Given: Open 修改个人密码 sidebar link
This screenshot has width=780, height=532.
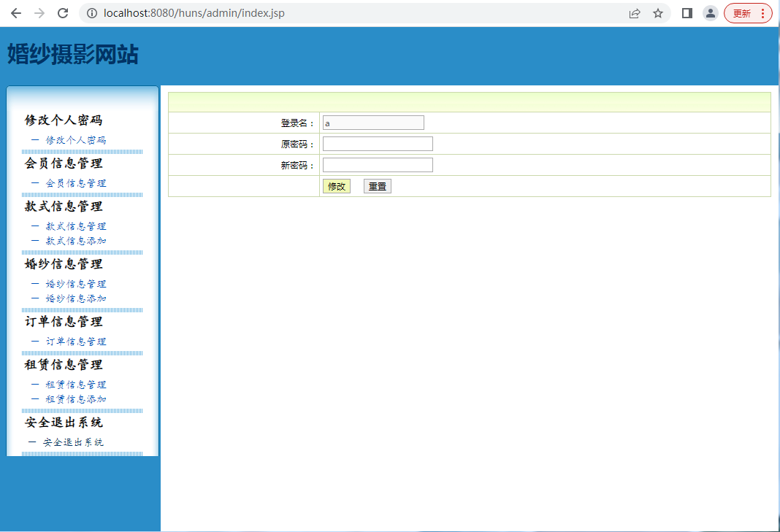Looking at the screenshot, I should coord(76,140).
